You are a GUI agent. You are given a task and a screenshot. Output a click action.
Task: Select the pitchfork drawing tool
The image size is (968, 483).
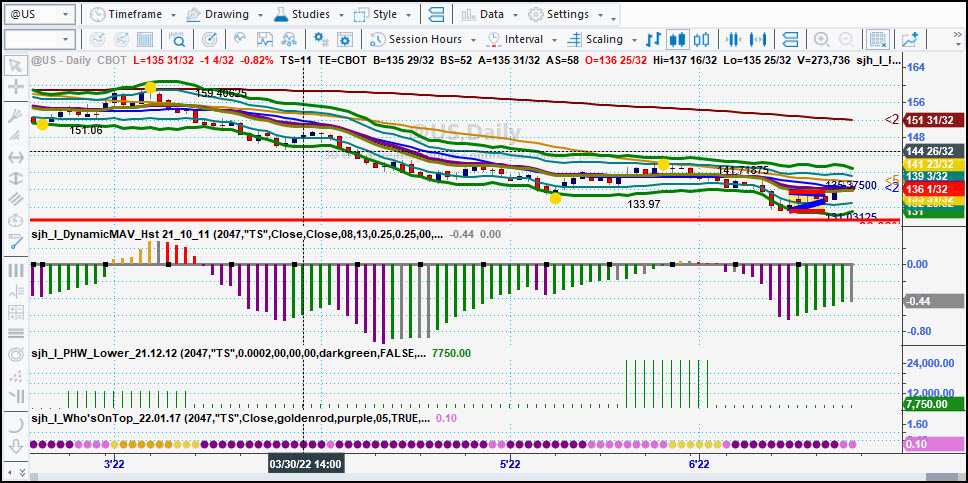click(x=16, y=116)
